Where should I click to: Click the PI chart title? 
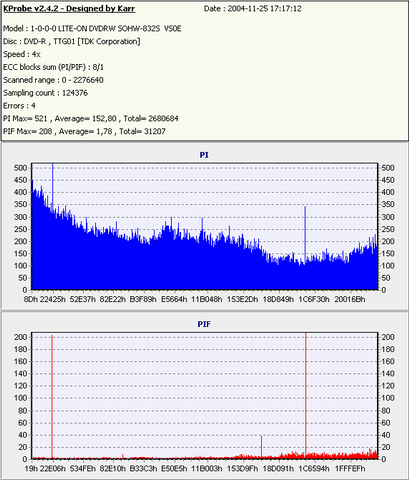coord(204,155)
